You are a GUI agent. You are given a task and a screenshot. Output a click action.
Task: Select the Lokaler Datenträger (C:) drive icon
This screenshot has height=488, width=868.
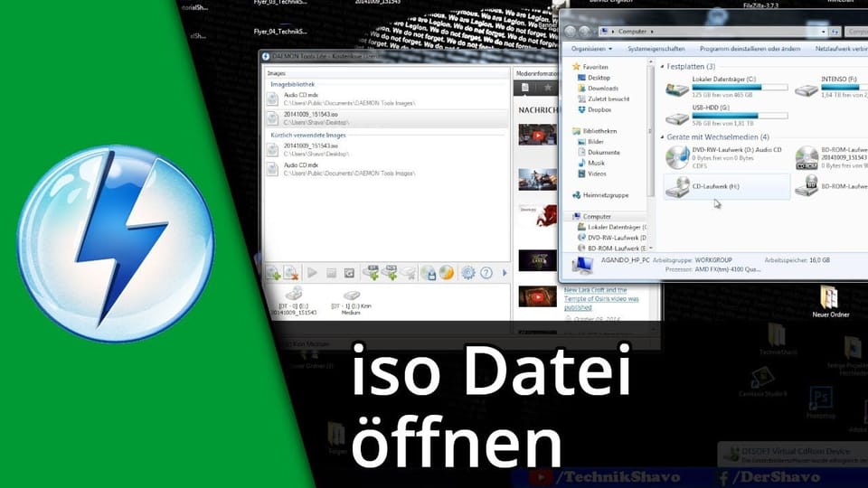[x=676, y=88]
